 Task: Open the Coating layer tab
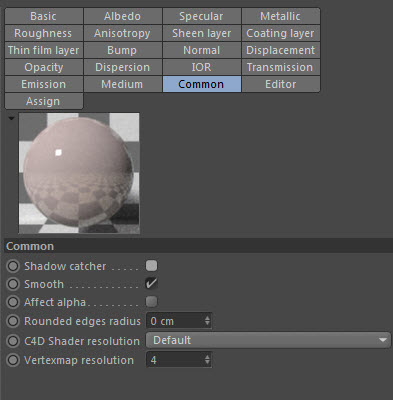(280, 33)
